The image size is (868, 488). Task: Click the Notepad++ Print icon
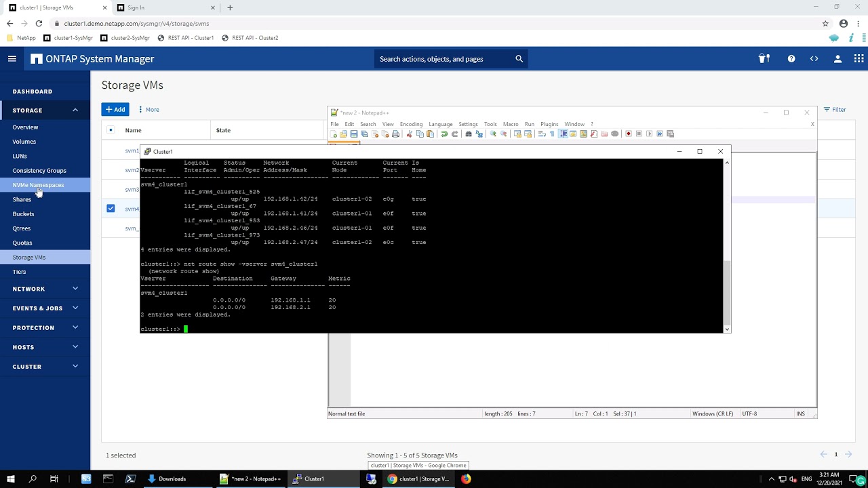[x=395, y=134]
